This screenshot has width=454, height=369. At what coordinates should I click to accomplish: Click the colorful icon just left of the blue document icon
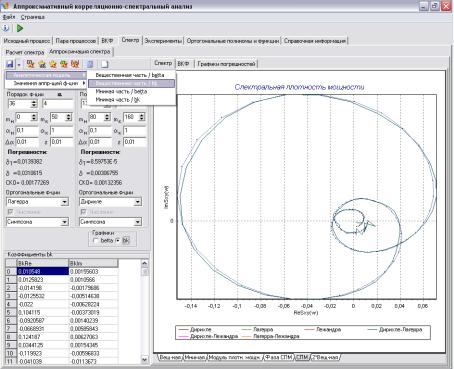pos(75,64)
